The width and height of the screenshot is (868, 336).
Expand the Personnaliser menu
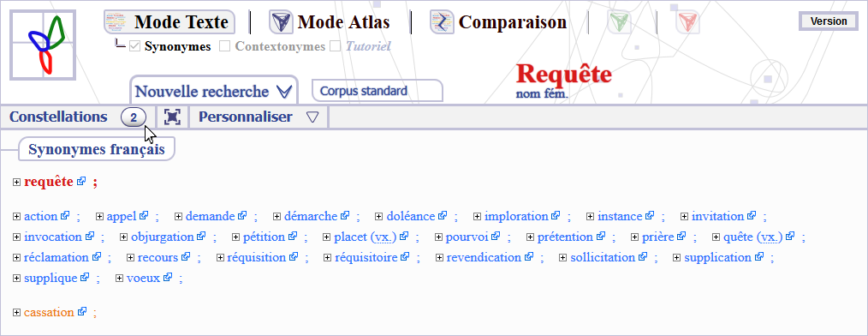coord(259,117)
